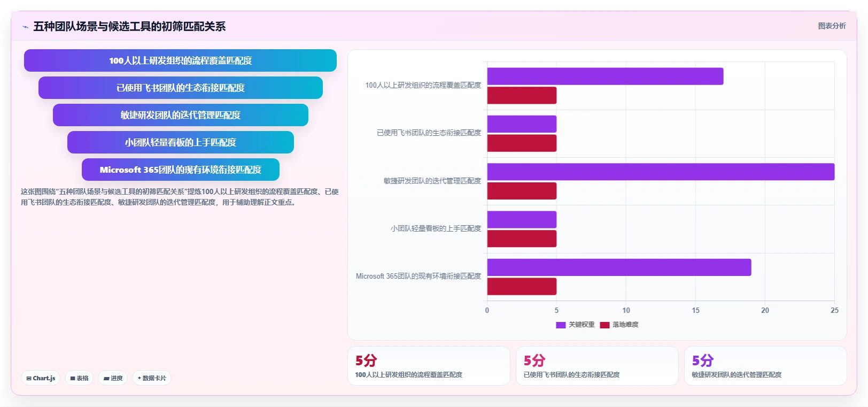Click purple bar for 敏捷研发团队的迭代管理匹配度
Screen dimensions: 868x407
tap(661, 172)
